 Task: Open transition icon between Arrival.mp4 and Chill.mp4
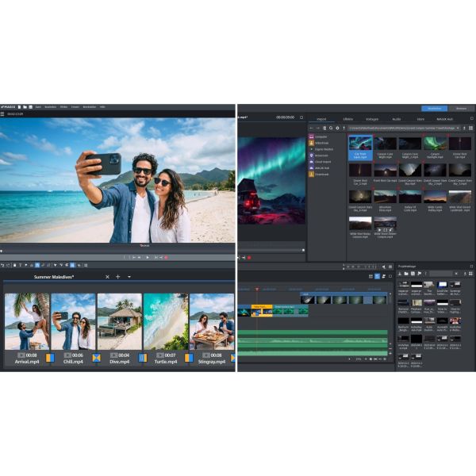tap(50, 359)
